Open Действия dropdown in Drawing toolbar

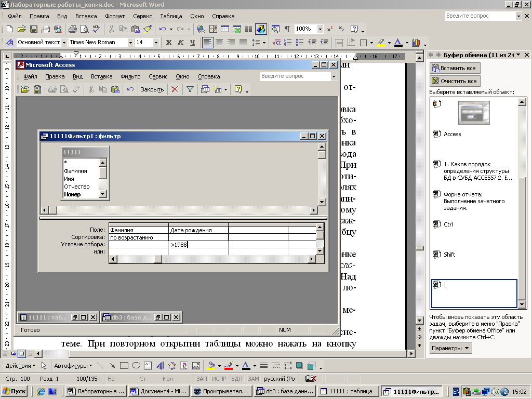point(20,366)
